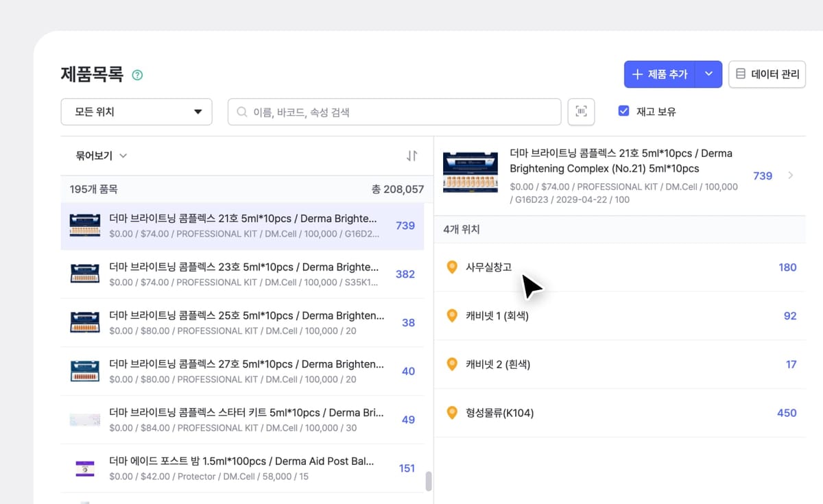This screenshot has height=504, width=823.
Task: Click the 제품목록 page title
Action: click(x=93, y=74)
